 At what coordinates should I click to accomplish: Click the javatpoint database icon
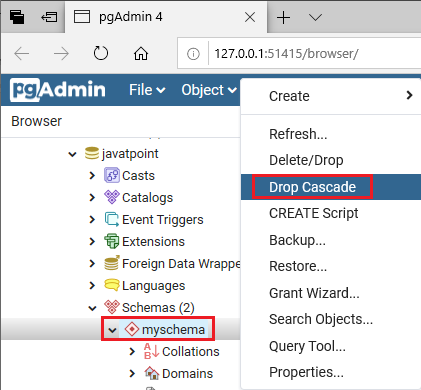click(92, 153)
